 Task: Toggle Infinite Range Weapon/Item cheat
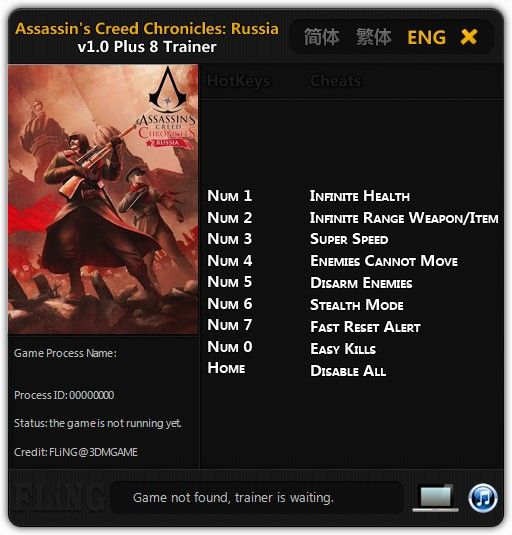coord(404,218)
